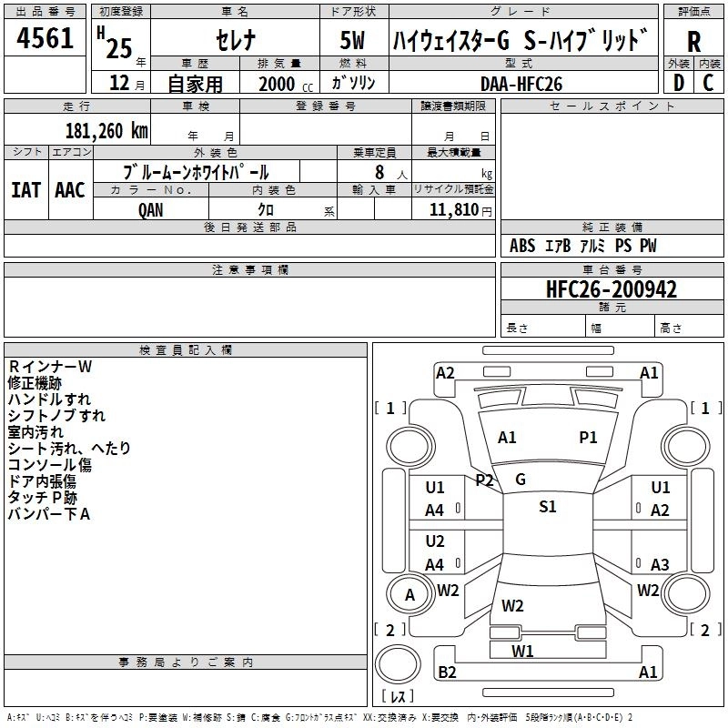Select the G mark on the windshield
The height and width of the screenshot is (728, 728).
coord(521,479)
